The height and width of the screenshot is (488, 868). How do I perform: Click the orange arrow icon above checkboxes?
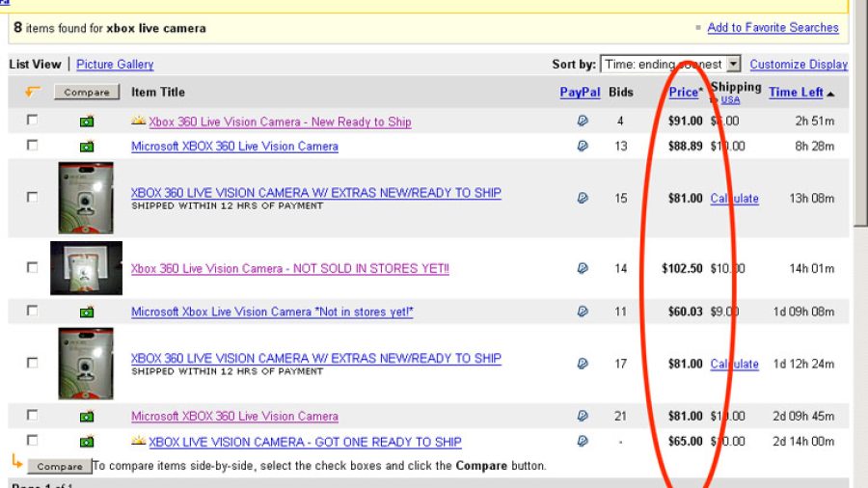(x=33, y=92)
